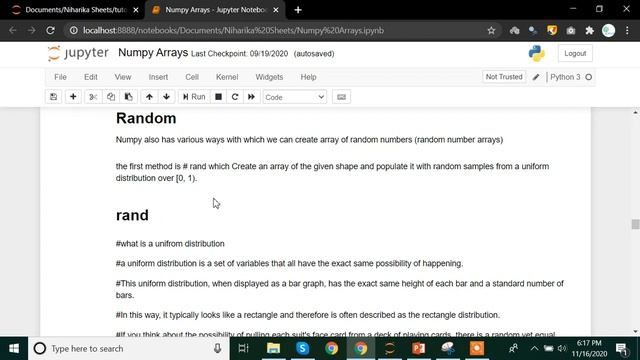Click the notebook vertical scrollbar thumb
640x360 pixels.
point(635,224)
